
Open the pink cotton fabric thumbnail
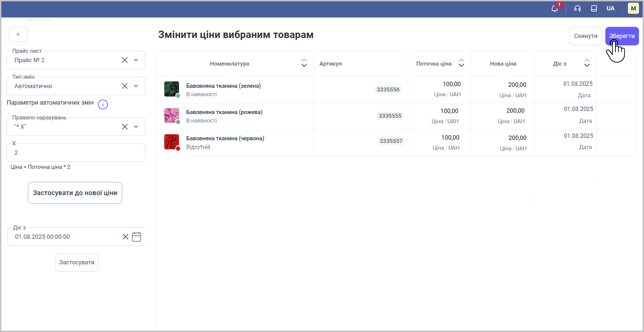tap(171, 115)
